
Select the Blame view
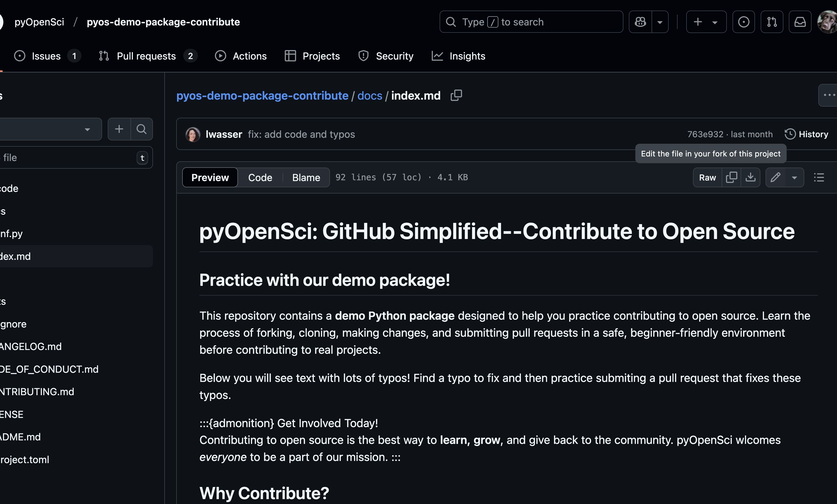(x=306, y=178)
